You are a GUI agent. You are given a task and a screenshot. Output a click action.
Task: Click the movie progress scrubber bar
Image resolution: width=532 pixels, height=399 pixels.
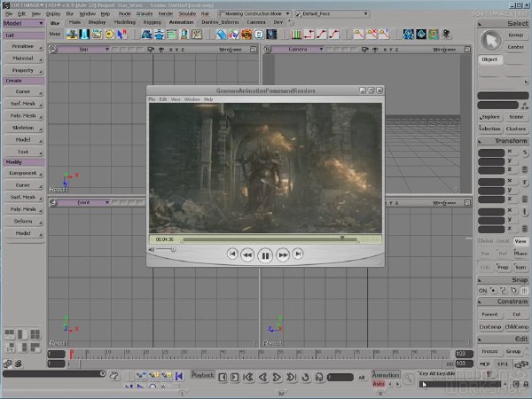[270, 239]
